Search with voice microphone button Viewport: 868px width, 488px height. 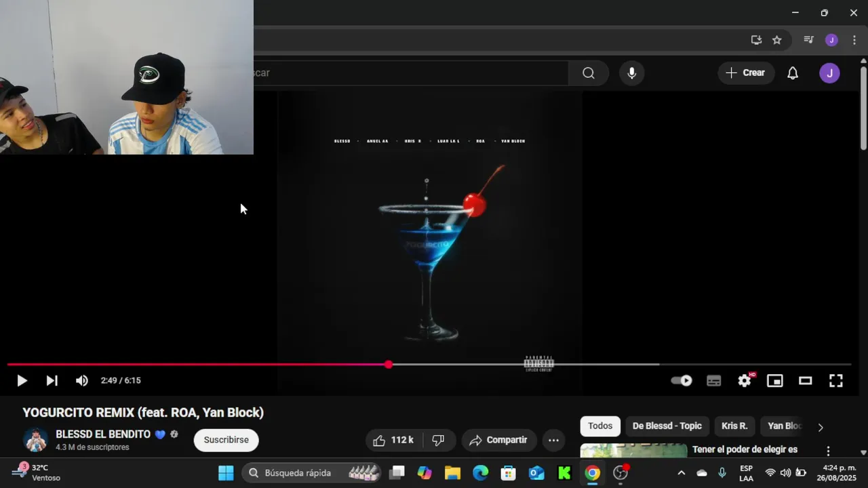(x=631, y=73)
